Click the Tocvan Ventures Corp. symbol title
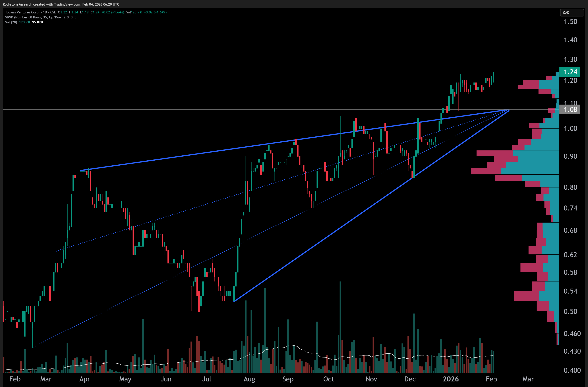Screen dimensions: 588x387 click(x=22, y=12)
